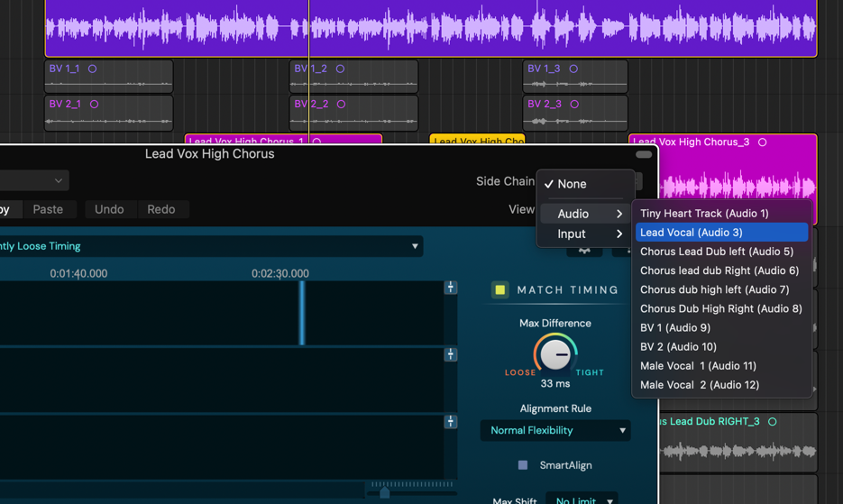The width and height of the screenshot is (843, 504).
Task: Select None in the Side Chain menu
Action: [572, 184]
